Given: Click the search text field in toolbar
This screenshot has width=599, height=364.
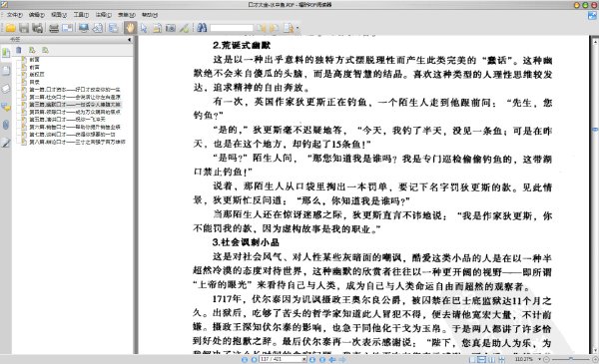Looking at the screenshot, I should [x=232, y=28].
